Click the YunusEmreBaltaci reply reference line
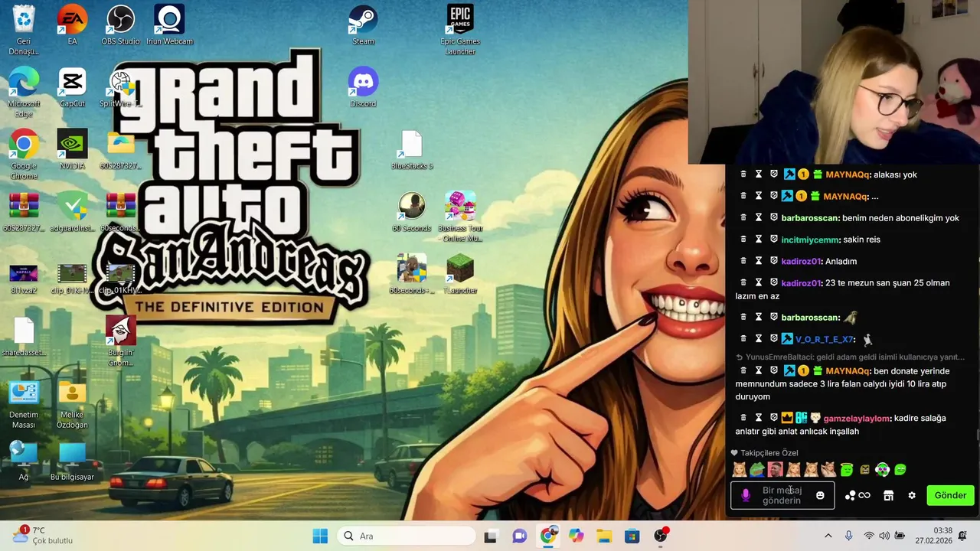The height and width of the screenshot is (551, 980). [x=850, y=357]
